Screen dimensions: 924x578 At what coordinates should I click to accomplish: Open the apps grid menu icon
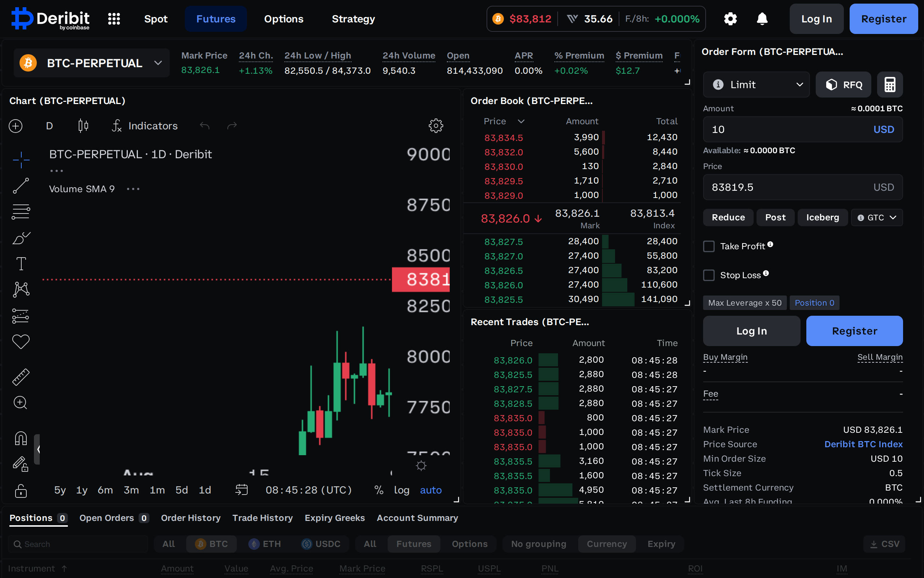tap(114, 19)
